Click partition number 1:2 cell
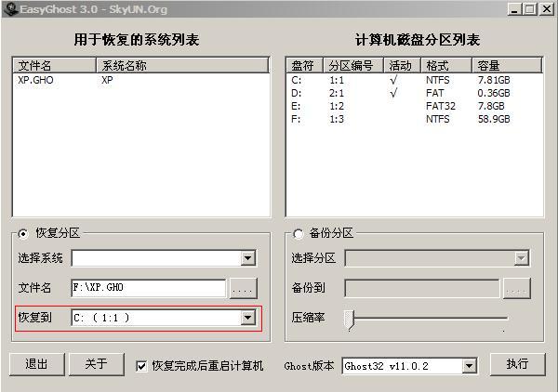Image resolution: width=558 pixels, height=392 pixels. coord(337,106)
